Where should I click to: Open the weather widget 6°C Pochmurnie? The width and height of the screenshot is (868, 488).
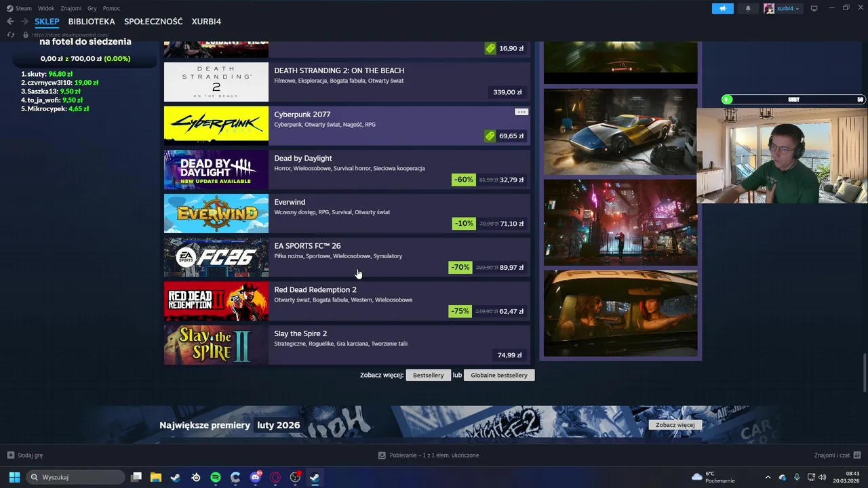[x=713, y=477]
